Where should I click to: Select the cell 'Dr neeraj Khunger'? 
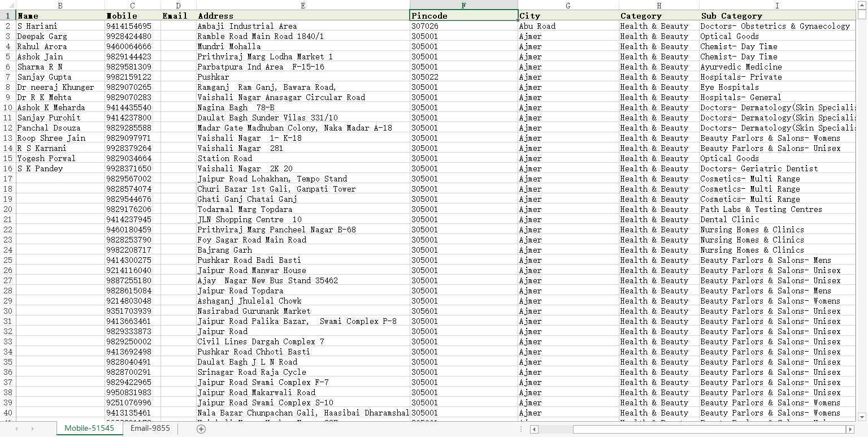point(60,87)
